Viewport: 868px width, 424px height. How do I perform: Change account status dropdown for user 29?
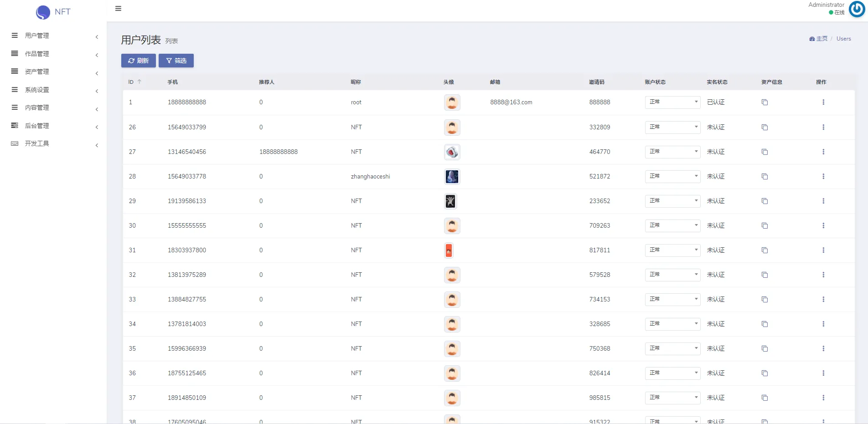click(x=672, y=201)
